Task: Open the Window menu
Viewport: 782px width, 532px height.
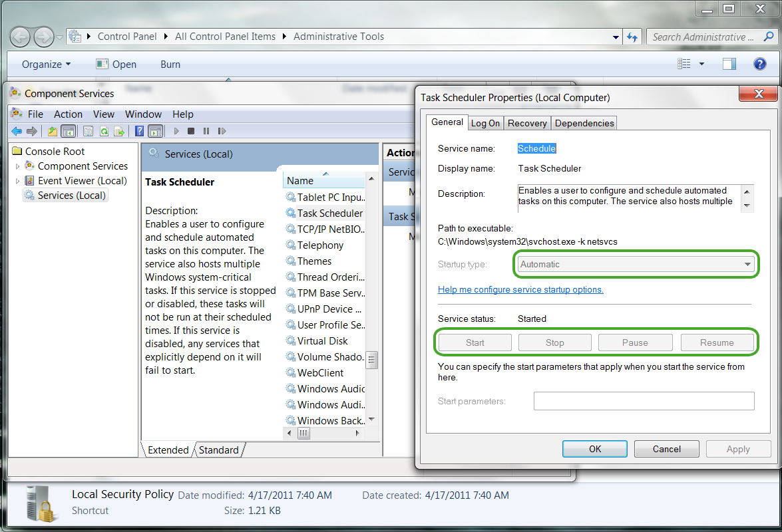Action: [x=143, y=114]
